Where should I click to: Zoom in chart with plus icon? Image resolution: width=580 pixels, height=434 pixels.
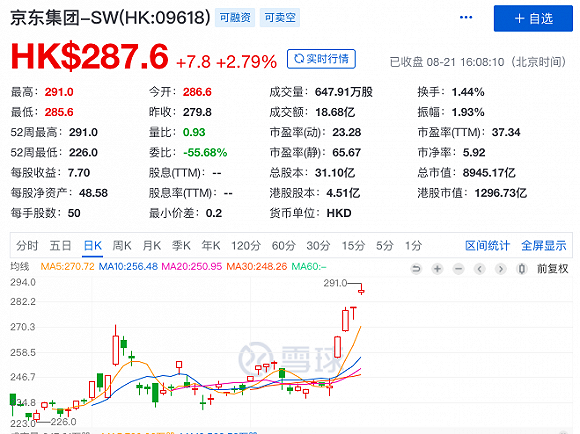[x=437, y=269]
